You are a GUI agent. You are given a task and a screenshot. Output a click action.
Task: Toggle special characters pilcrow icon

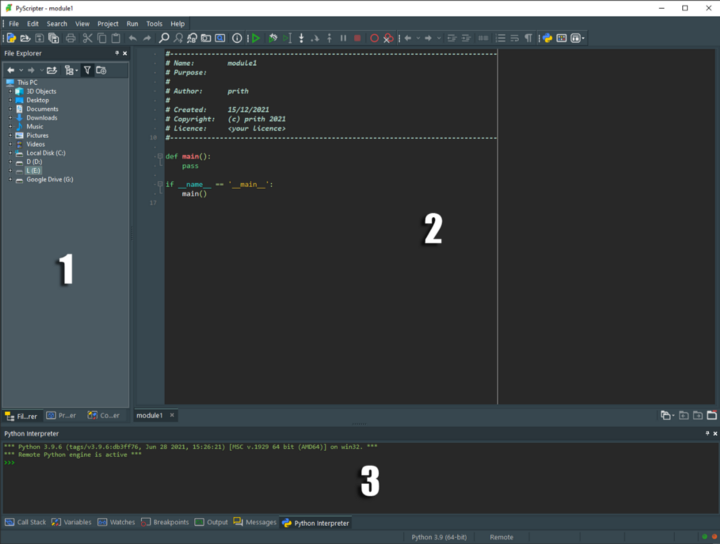529,39
